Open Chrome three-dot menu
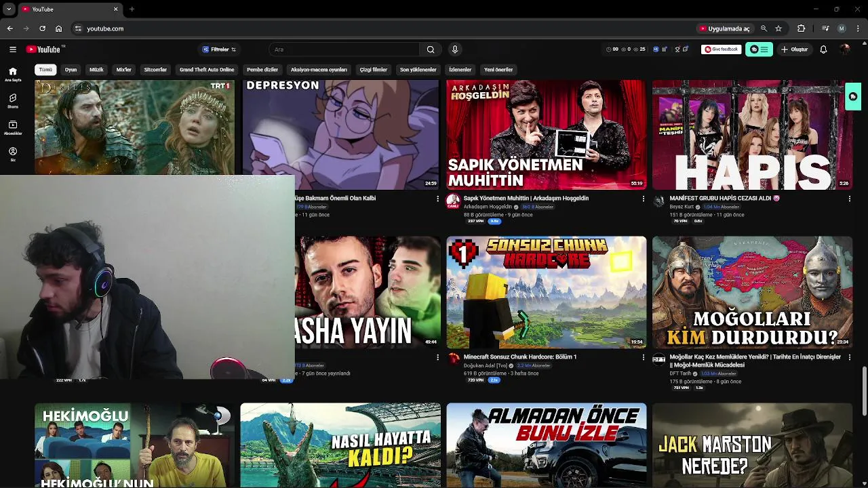The image size is (868, 488). point(858,28)
